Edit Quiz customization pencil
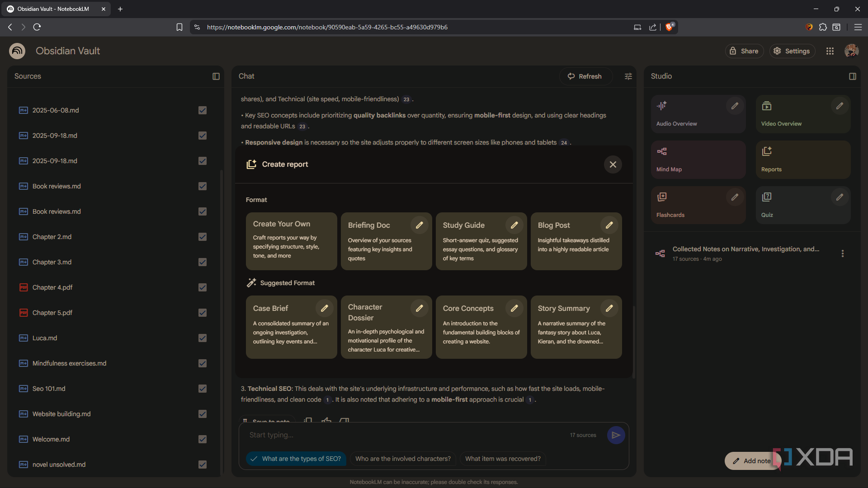Viewport: 868px width, 488px height. (x=840, y=197)
